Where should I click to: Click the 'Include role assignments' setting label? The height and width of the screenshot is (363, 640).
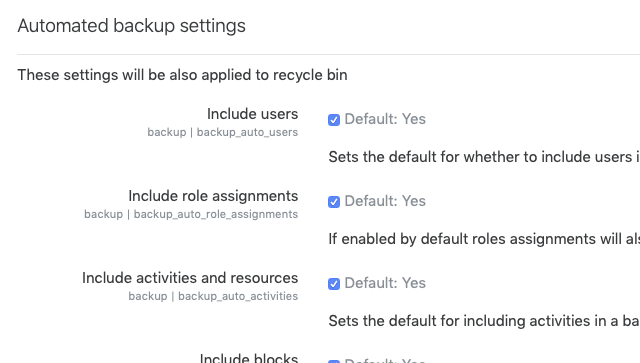pos(213,196)
